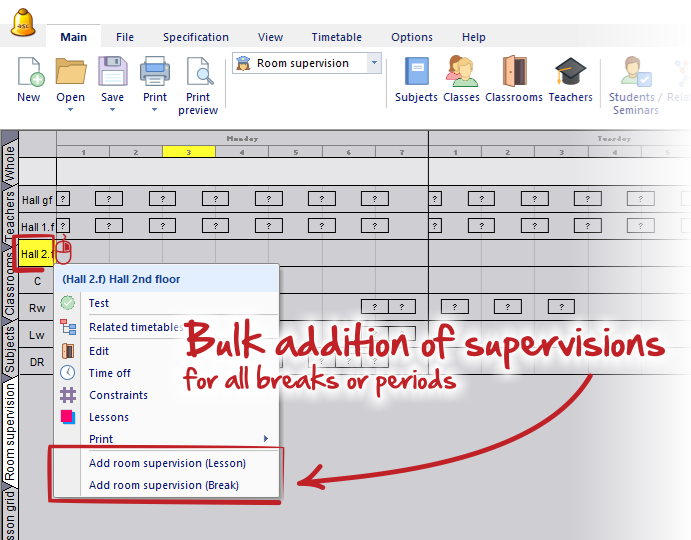Switch to the Timetable ribbon tab
Viewport: 691px width, 540px height.
336,37
